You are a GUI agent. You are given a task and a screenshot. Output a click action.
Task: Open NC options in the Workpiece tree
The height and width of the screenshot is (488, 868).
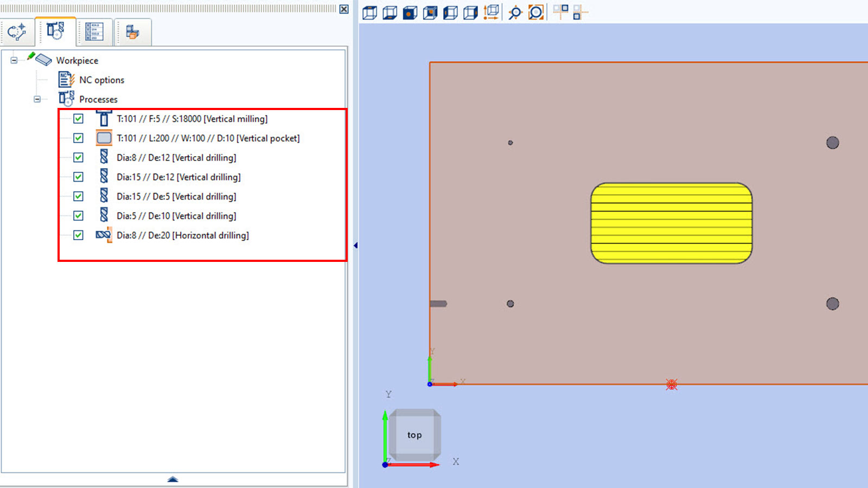click(101, 80)
